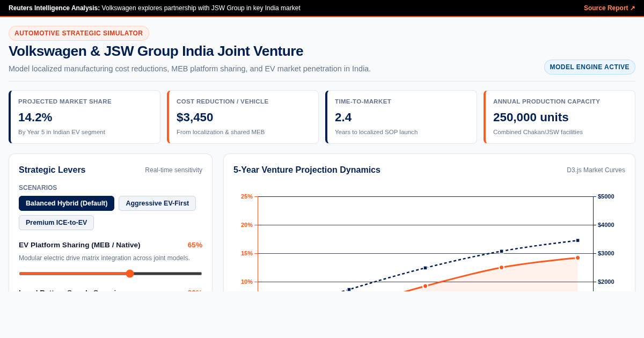This screenshot has width=644, height=338.
Task: Click the $3,450 cost reduction value
Action: (195, 117)
